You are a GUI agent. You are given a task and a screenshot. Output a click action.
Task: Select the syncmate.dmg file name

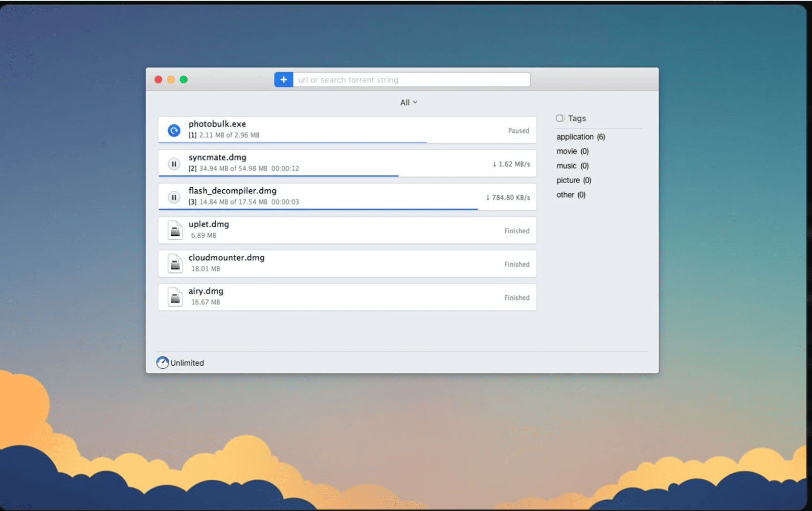point(217,157)
